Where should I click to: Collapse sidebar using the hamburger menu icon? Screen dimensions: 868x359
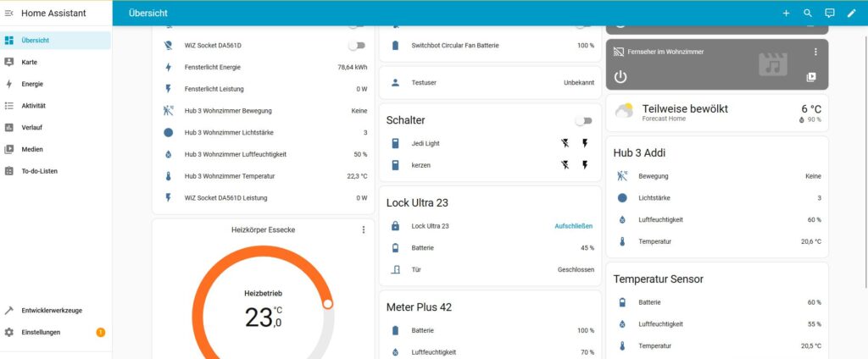pos(9,14)
